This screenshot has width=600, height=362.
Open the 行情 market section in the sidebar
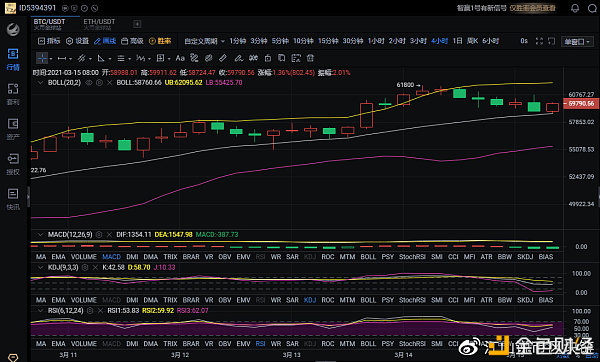coord(13,59)
